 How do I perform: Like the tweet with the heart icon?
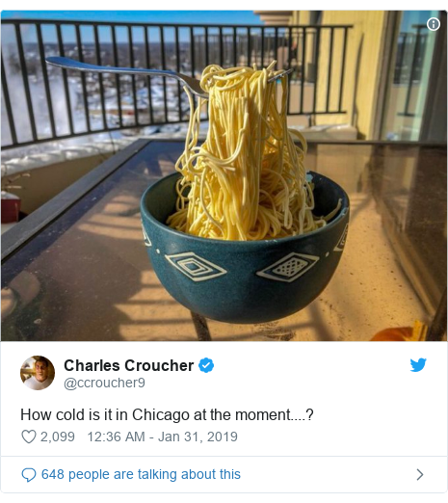click(x=29, y=437)
